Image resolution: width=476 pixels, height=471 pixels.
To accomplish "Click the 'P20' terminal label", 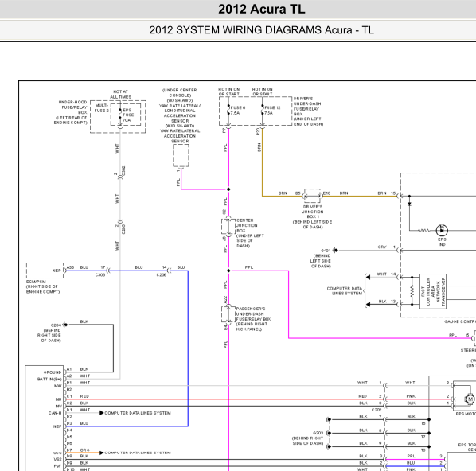I will click(x=258, y=131).
